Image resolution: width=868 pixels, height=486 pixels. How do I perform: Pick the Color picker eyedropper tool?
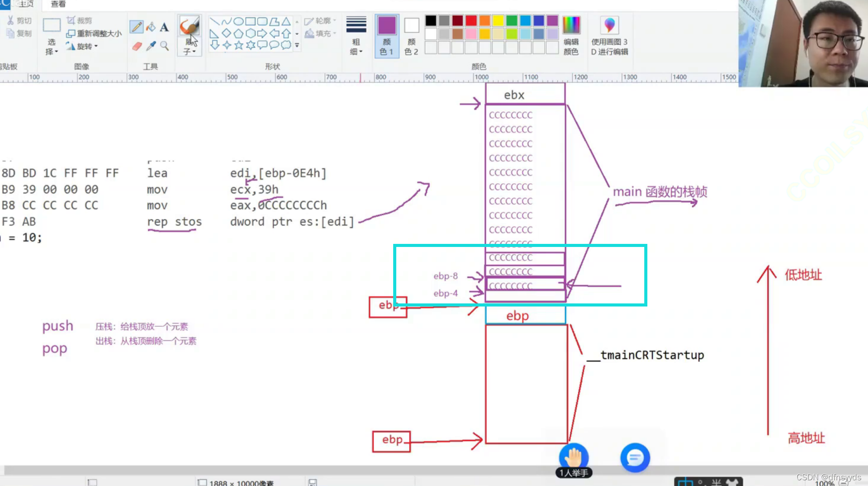click(151, 46)
